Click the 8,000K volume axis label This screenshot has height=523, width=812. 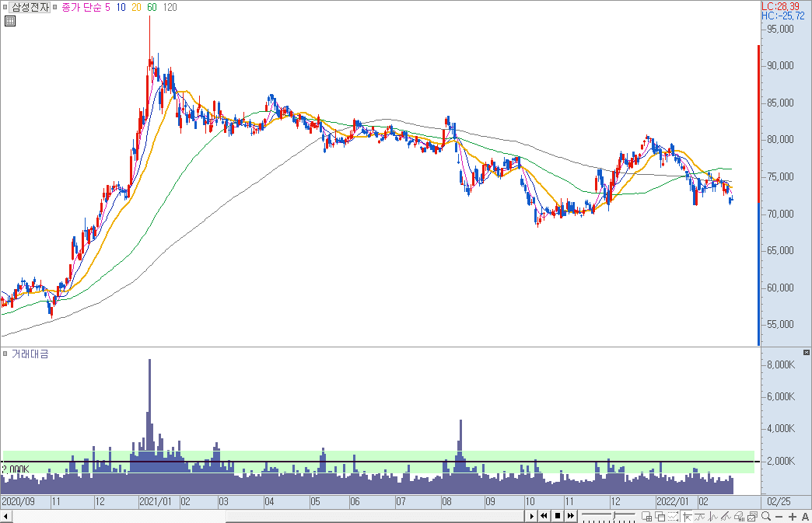tap(781, 364)
